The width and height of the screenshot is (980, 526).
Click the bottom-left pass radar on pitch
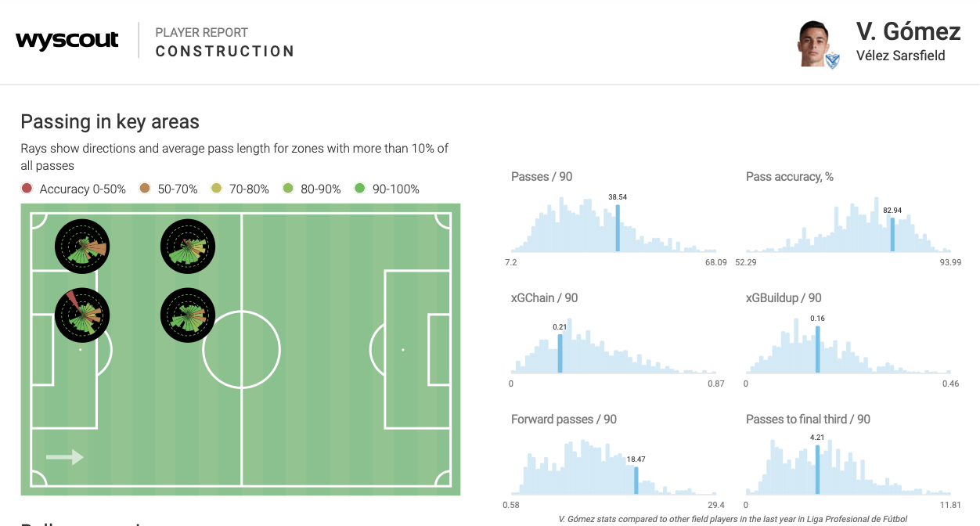tap(82, 315)
